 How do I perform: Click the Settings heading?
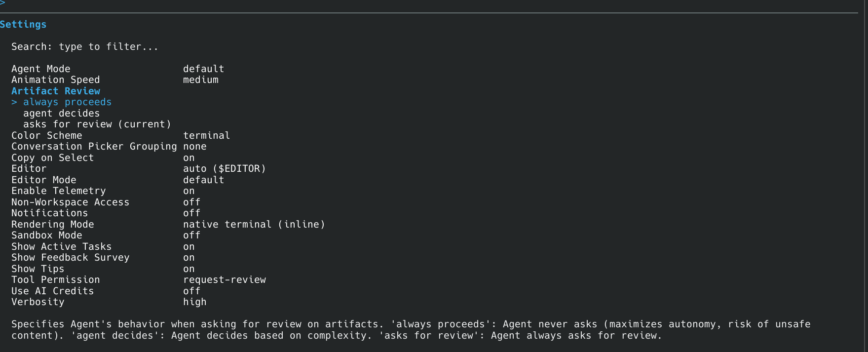23,25
